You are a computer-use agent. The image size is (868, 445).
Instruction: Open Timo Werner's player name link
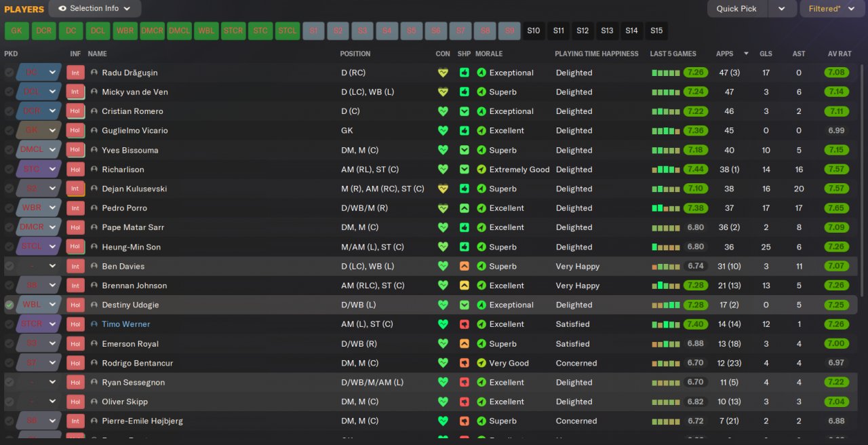click(x=126, y=324)
